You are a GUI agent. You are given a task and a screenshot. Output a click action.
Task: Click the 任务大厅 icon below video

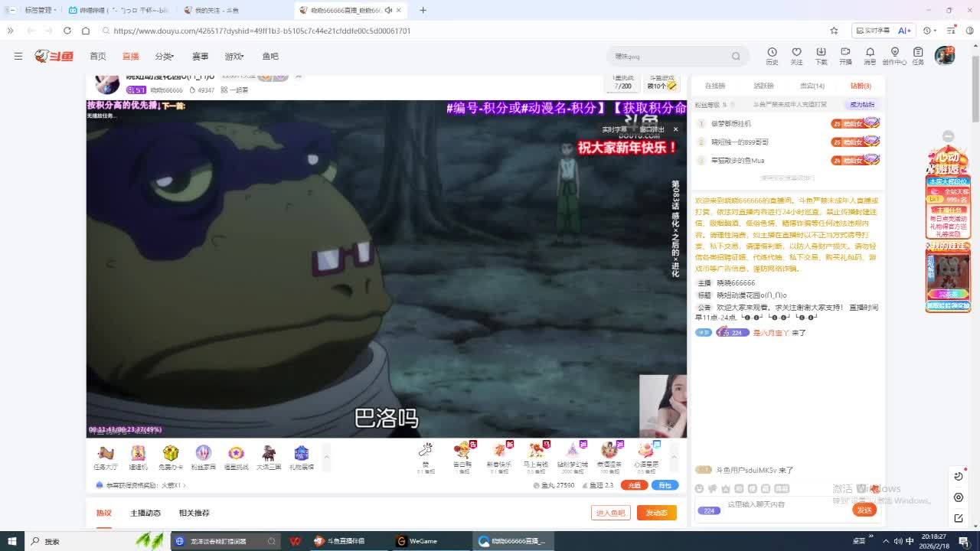106,456
